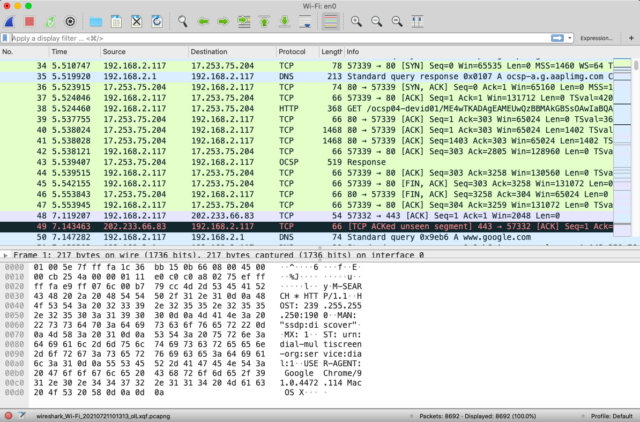Open capture file properties pencil icon
Screen dimensions: 640x422
(x=22, y=416)
